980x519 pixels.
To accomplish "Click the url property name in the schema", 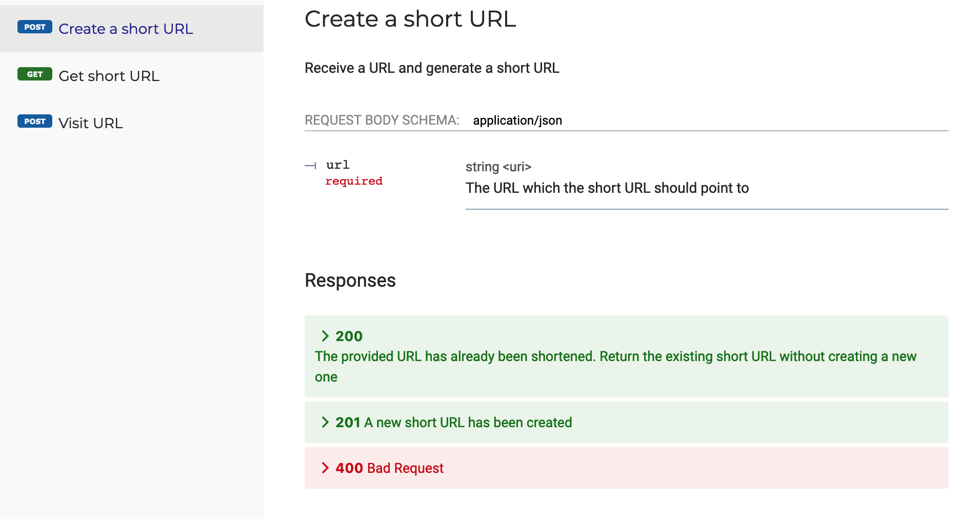I will coord(337,165).
